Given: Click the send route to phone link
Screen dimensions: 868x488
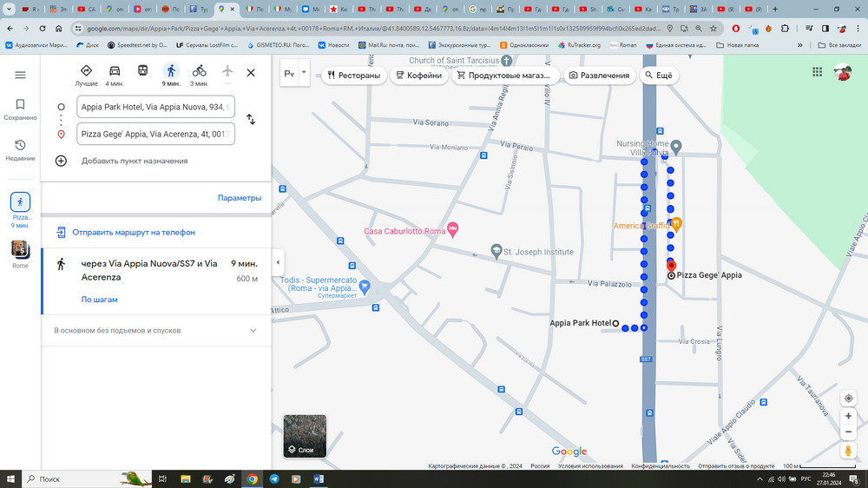Looking at the screenshot, I should coord(133,233).
